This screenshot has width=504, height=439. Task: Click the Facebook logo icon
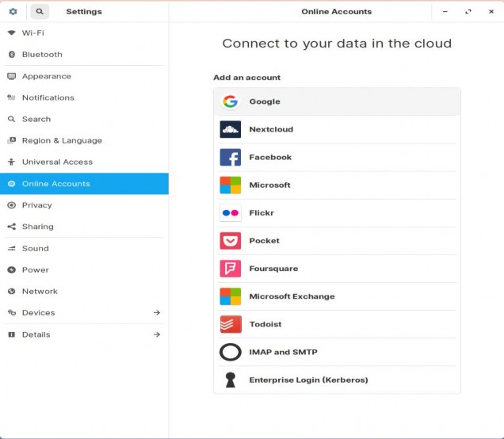point(231,157)
